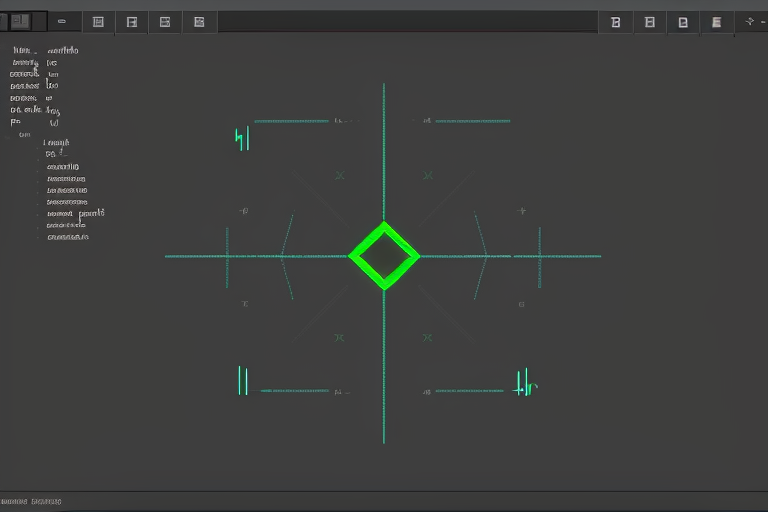The image size is (768, 512).
Task: Click the third icon in top-right toolbar group
Action: pyautogui.click(x=682, y=21)
